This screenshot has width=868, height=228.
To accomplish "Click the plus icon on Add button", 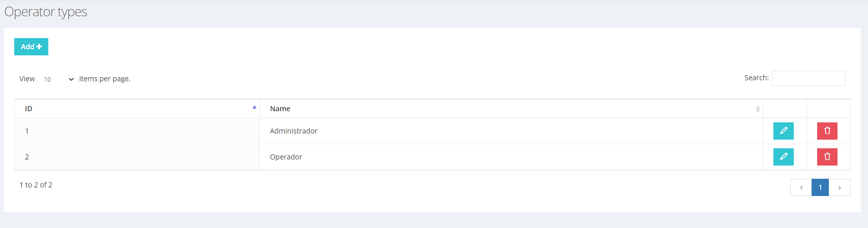I will tap(39, 47).
